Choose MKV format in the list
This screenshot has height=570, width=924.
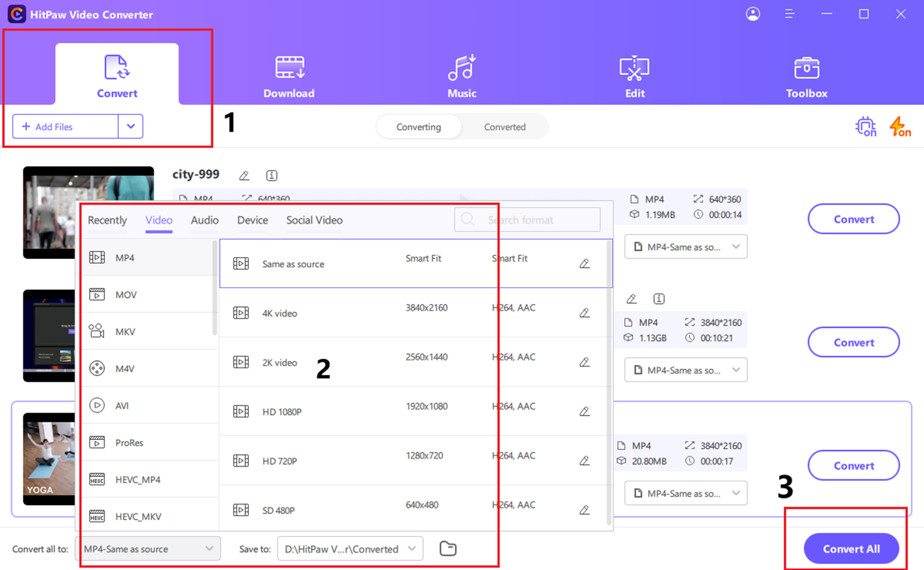pyautogui.click(x=147, y=331)
